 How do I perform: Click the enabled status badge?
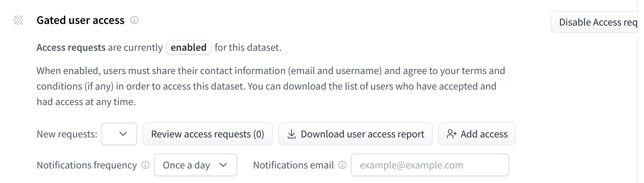[189, 48]
